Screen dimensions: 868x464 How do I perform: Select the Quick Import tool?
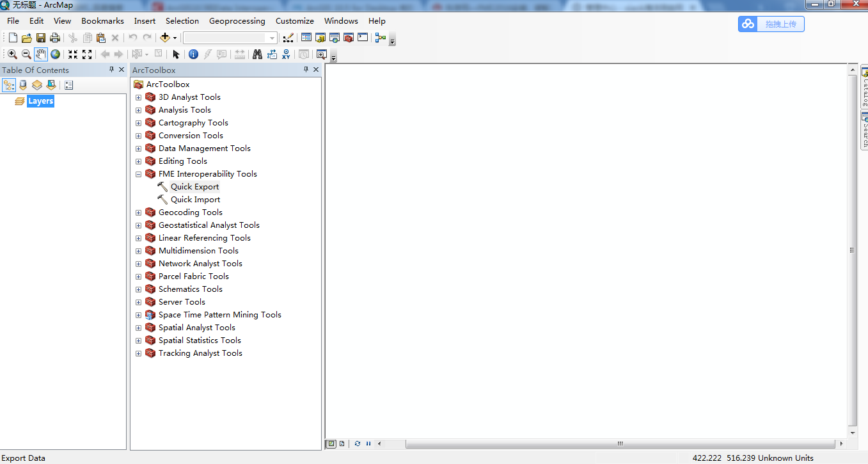(195, 200)
